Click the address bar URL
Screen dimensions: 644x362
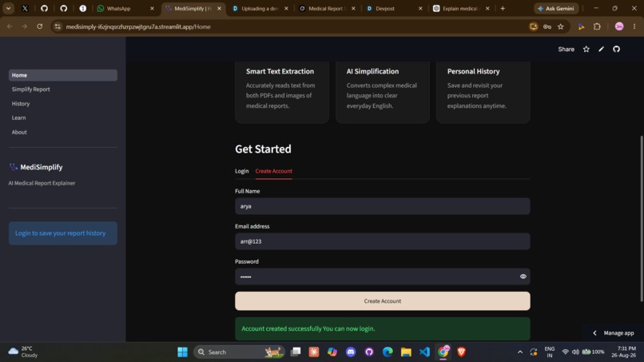[138, 26]
